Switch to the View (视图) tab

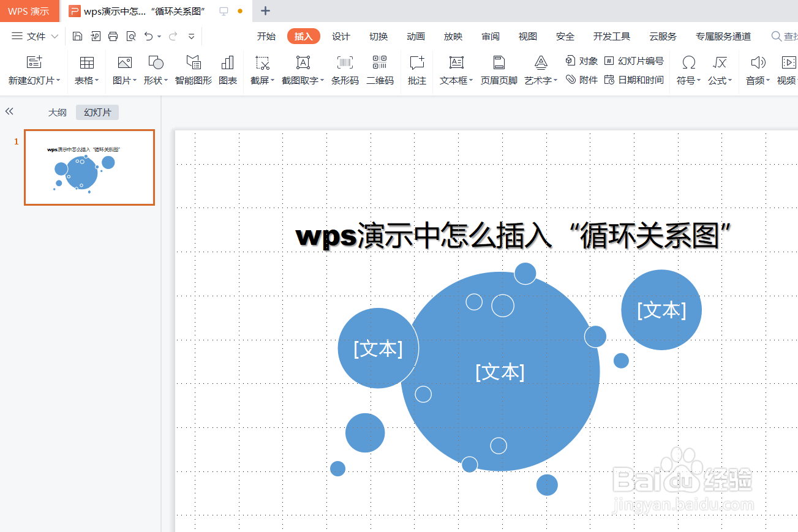pyautogui.click(x=528, y=36)
